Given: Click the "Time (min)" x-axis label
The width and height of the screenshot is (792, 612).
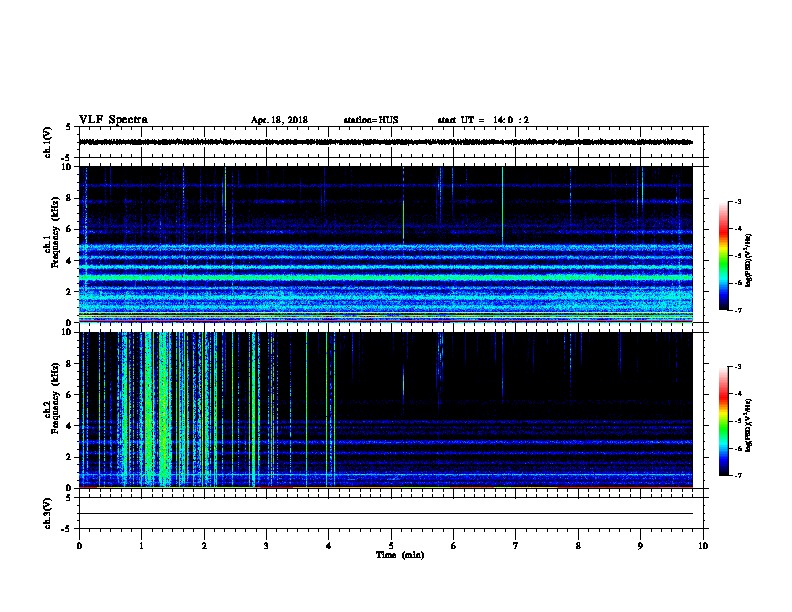Looking at the screenshot, I should 400,555.
